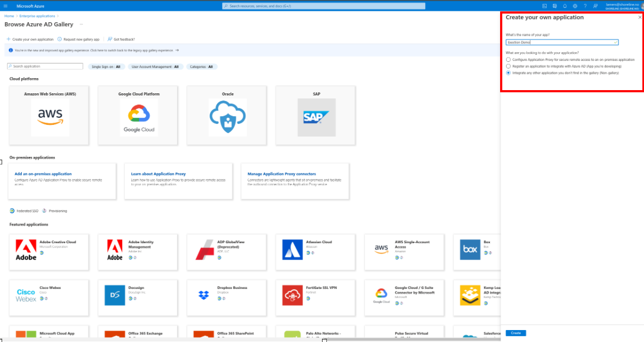Viewport: 644px width, 342px height.
Task: Click the Create button in the panel
Action: pos(516,333)
